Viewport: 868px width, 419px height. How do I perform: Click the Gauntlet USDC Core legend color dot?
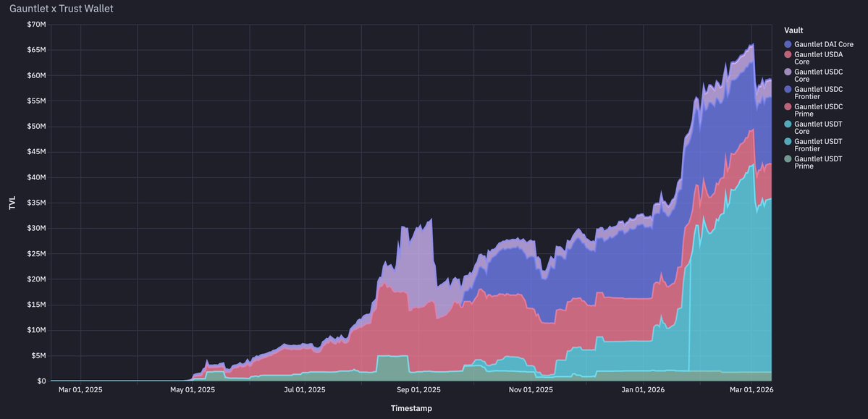click(x=788, y=72)
